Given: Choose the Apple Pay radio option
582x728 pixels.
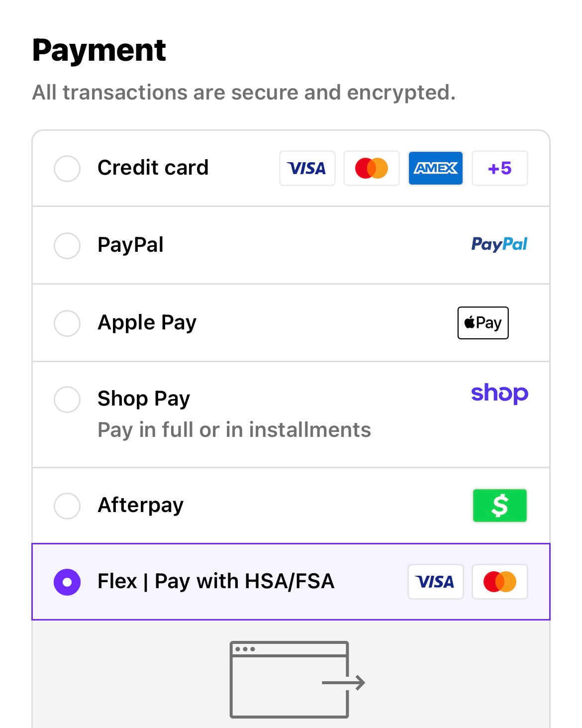Looking at the screenshot, I should click(67, 323).
